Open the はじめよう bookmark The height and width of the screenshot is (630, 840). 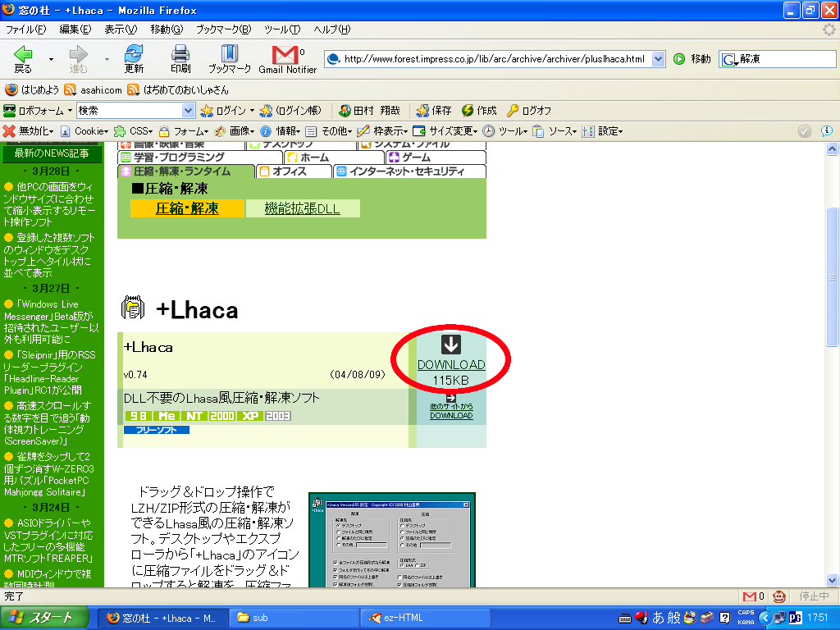click(32, 89)
